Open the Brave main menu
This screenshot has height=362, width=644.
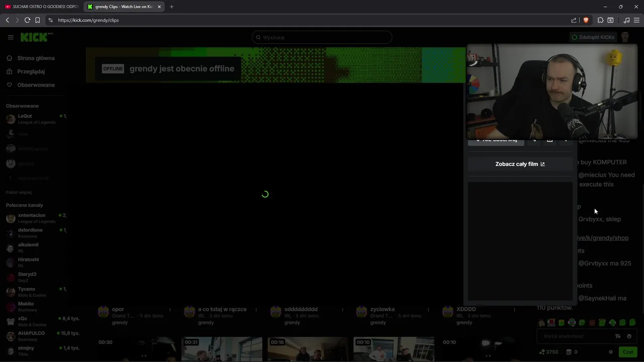(636, 20)
